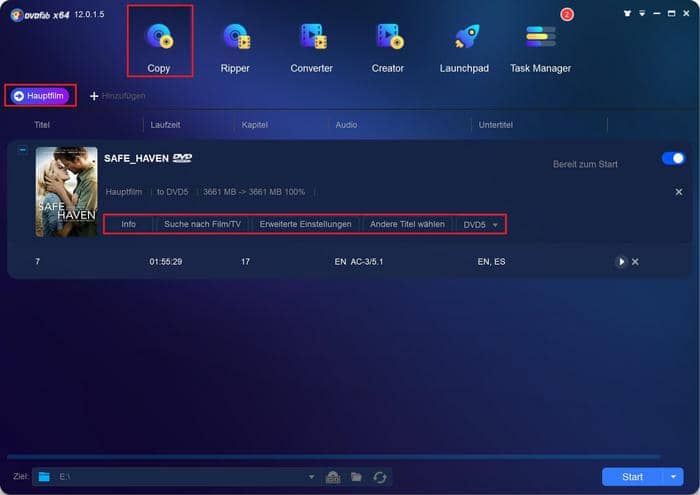Image resolution: width=700 pixels, height=495 pixels.
Task: Click the Hauptfilm copy mode button
Action: pyautogui.click(x=40, y=96)
